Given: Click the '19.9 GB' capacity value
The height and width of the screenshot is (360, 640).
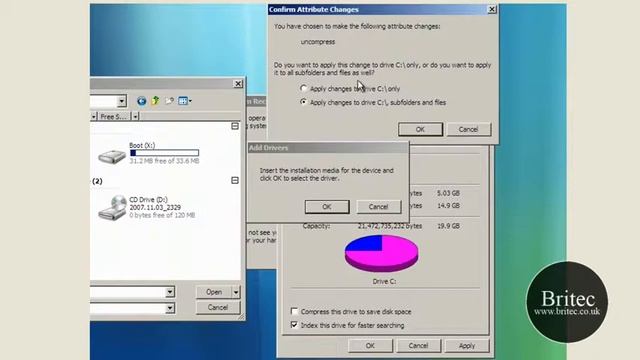Looking at the screenshot, I should coord(448,226).
